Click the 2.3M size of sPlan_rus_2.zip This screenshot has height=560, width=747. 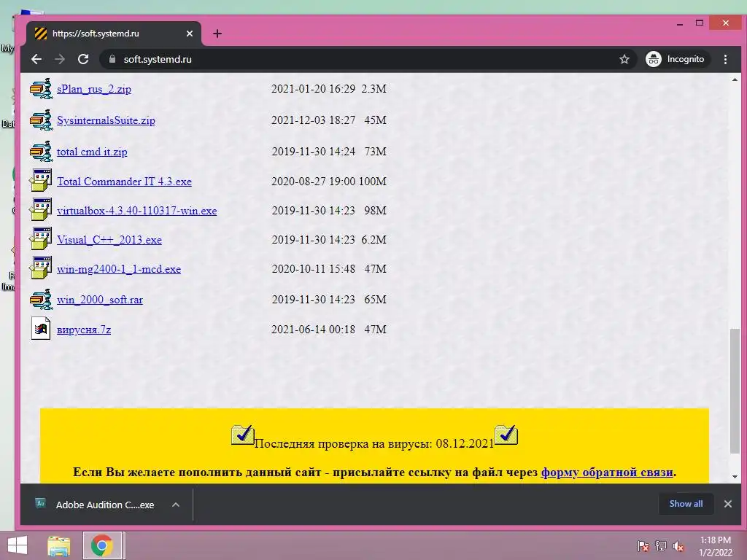(374, 89)
